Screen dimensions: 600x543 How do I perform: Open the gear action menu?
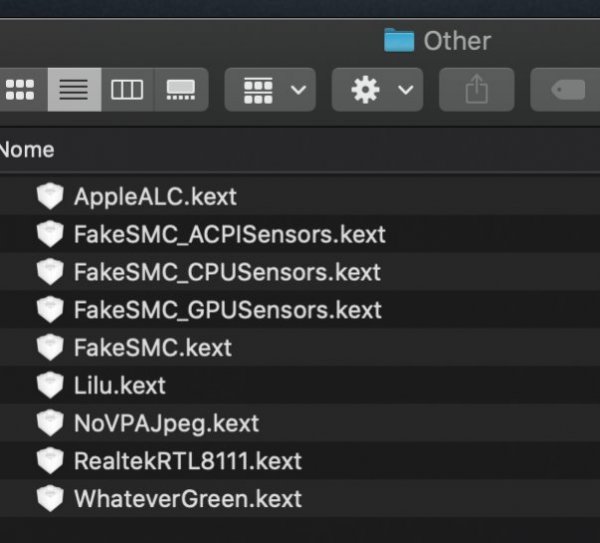[x=377, y=90]
